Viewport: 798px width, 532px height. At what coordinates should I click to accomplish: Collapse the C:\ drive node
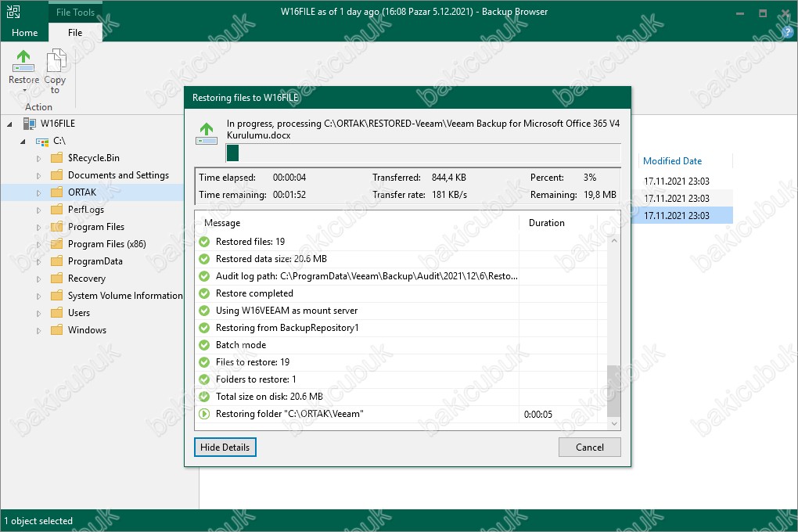click(23, 142)
